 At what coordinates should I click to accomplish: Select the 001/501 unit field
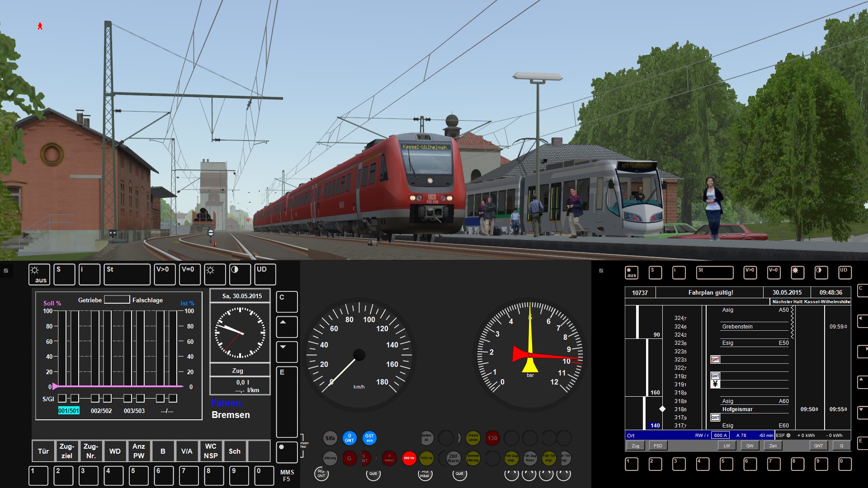69,411
